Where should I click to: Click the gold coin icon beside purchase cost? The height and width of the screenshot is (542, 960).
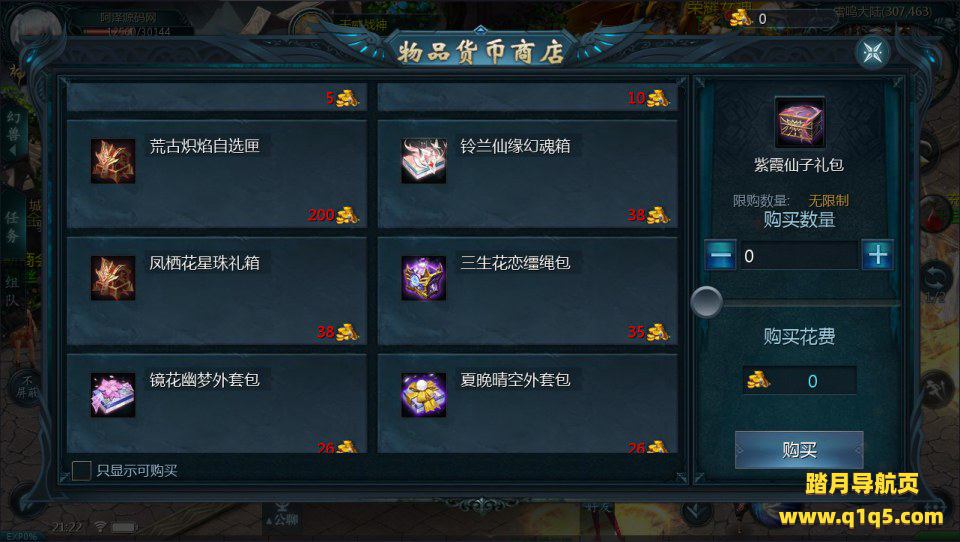tap(758, 380)
